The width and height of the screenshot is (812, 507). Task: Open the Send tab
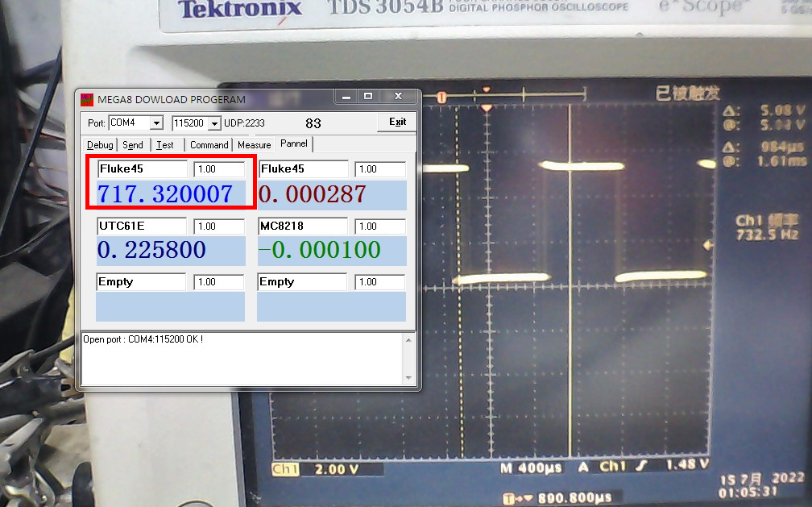[133, 145]
